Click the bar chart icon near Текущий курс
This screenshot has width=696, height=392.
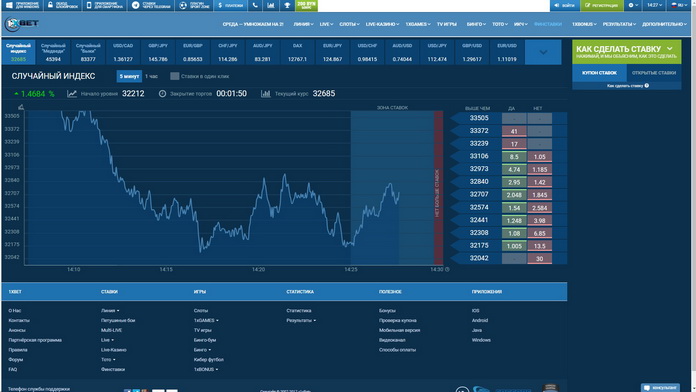(x=265, y=94)
